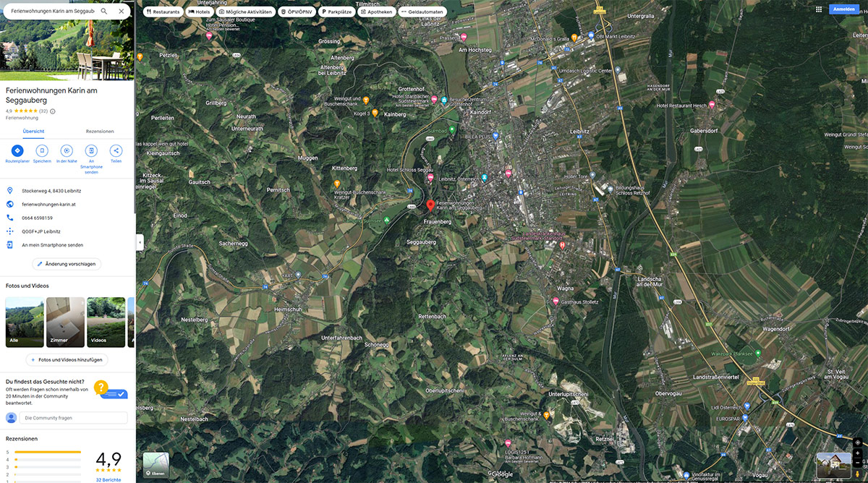
Task: Select the Sulmbad green pin
Action: pyautogui.click(x=452, y=130)
